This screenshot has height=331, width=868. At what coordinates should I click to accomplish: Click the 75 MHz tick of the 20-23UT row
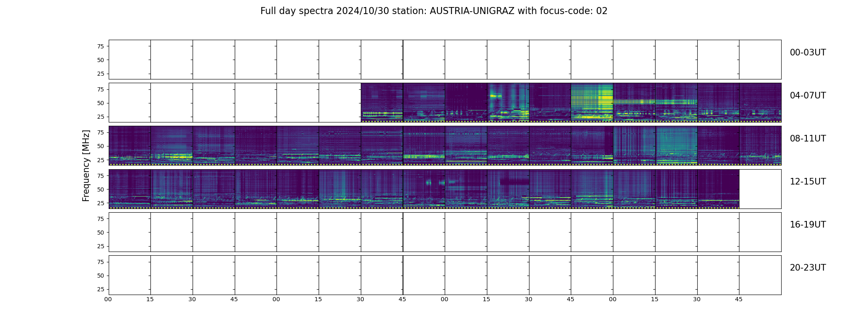click(x=100, y=262)
